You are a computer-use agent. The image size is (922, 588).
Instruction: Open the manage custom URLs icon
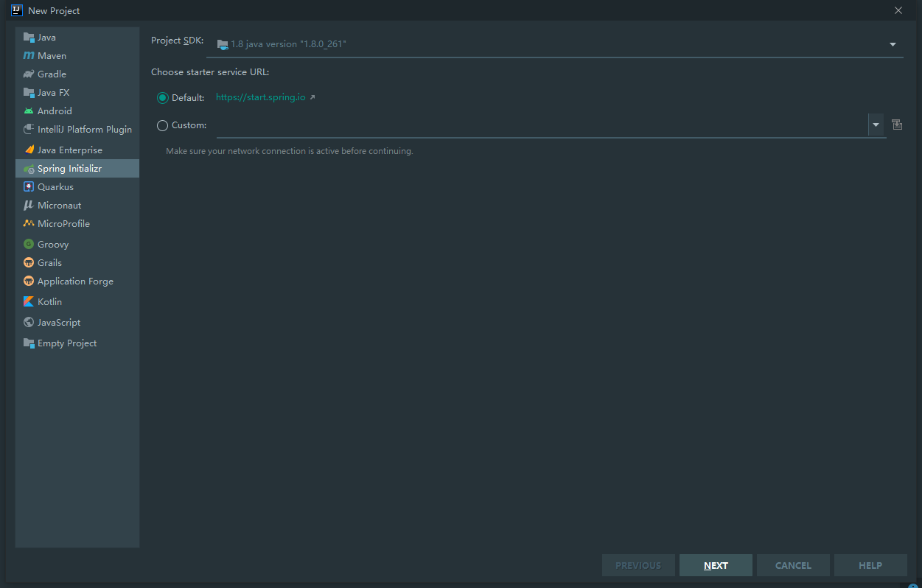[x=897, y=125]
